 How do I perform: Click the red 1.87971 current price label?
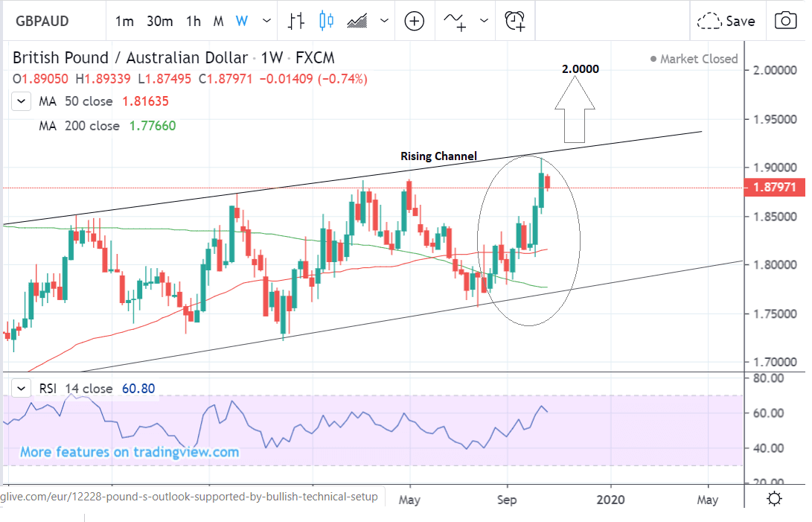point(776,188)
